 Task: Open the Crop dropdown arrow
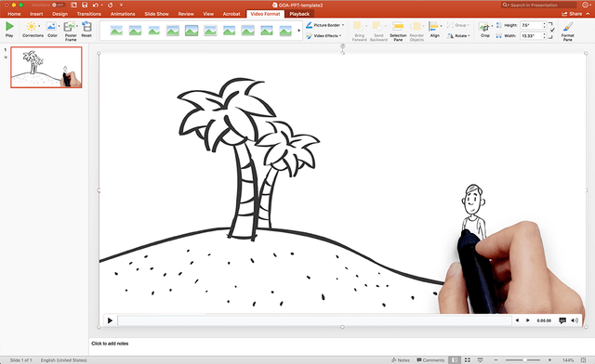(x=492, y=26)
